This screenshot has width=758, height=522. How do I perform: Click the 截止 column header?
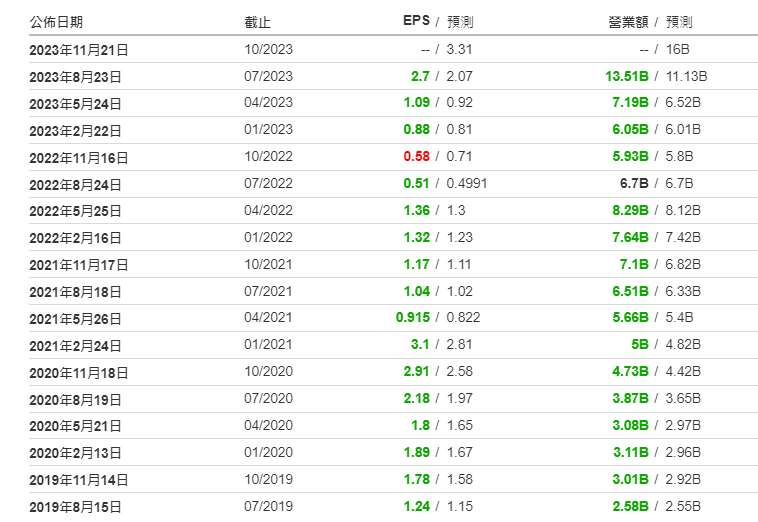[257, 22]
